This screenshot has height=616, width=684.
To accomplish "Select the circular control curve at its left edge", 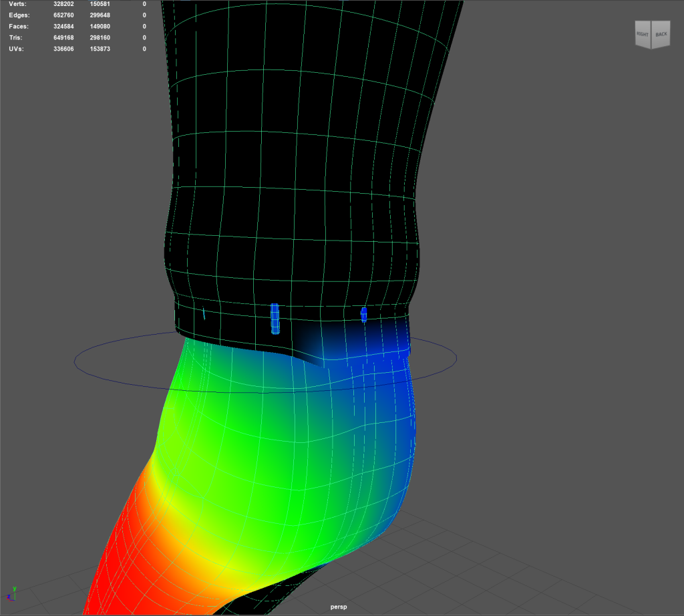I will click(75, 361).
